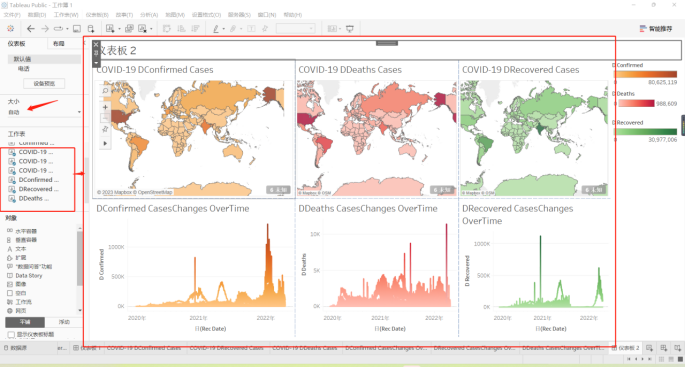Viewport: 686px width, 368px height.
Task: Click the unknown indicator on Deaths map
Action: [x=442, y=190]
